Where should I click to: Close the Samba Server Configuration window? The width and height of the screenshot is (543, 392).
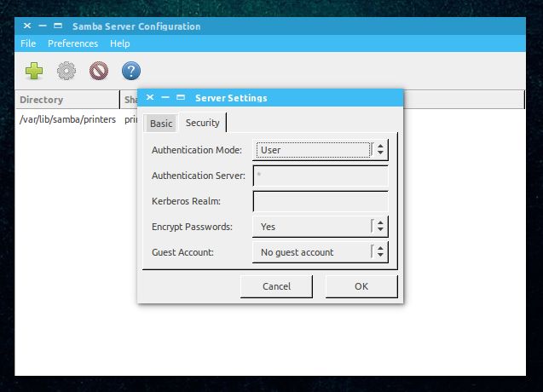tap(27, 26)
